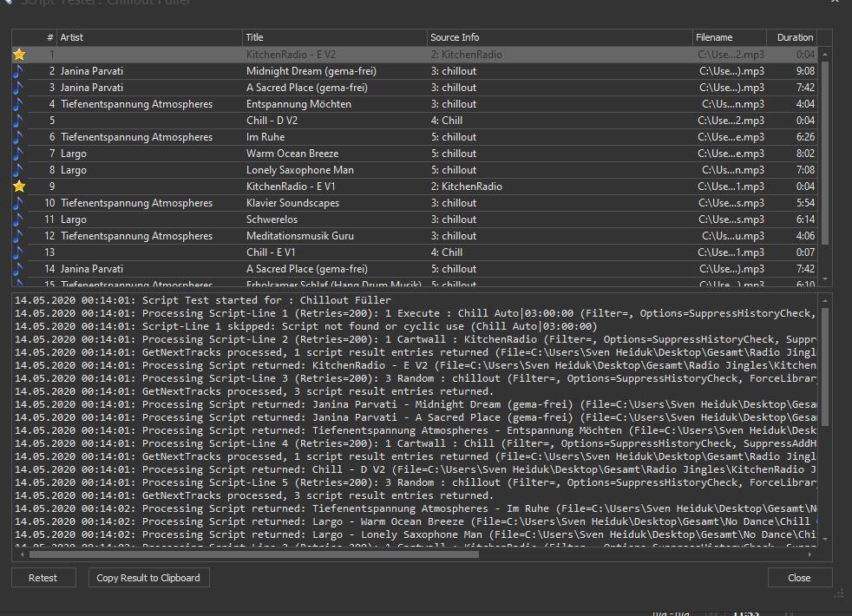Click music note icon for Klavier Soundscapes
Screen dimensions: 852x616
(x=18, y=203)
